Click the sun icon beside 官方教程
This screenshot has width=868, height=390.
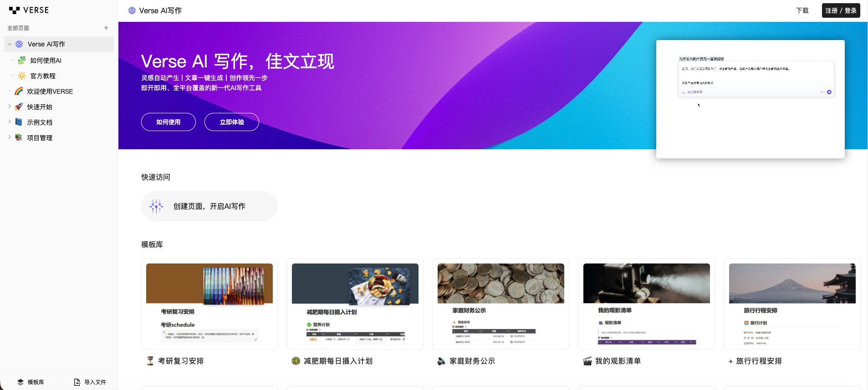pos(21,76)
